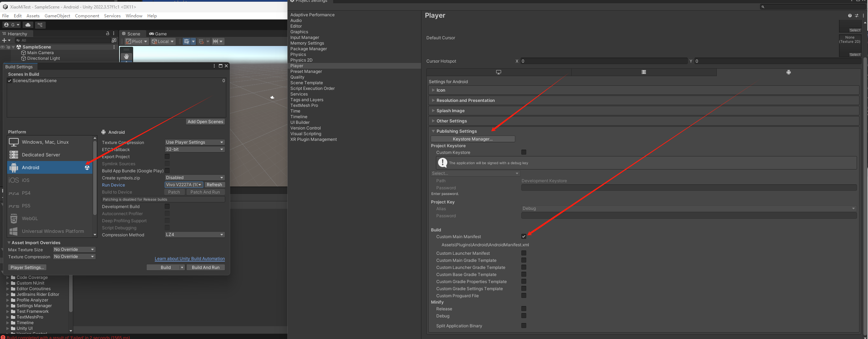Expand the Icon section in Player settings
868x339 pixels.
(x=643, y=90)
